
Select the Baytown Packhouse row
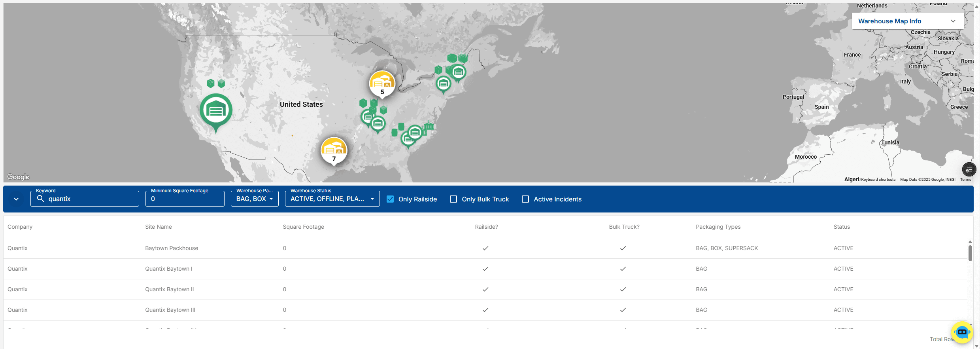tap(485, 248)
